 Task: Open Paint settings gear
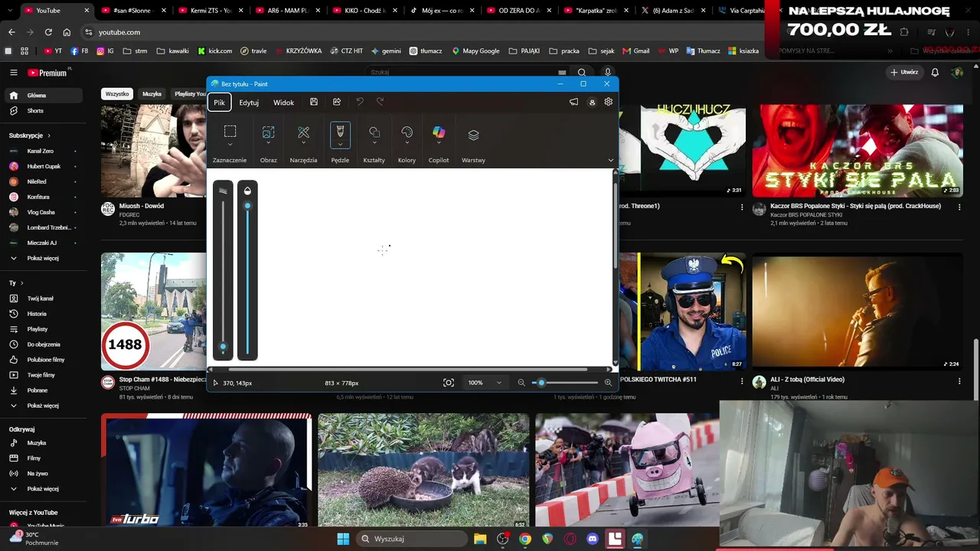point(609,102)
